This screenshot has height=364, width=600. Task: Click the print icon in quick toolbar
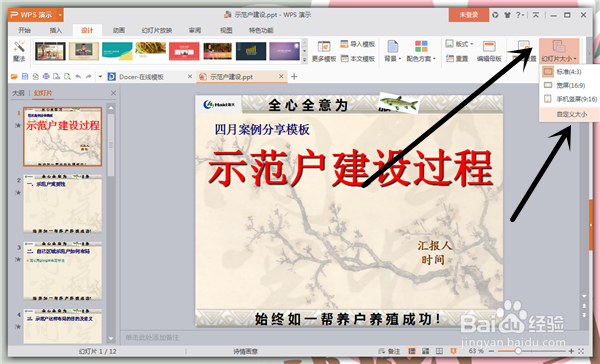pyautogui.click(x=46, y=77)
